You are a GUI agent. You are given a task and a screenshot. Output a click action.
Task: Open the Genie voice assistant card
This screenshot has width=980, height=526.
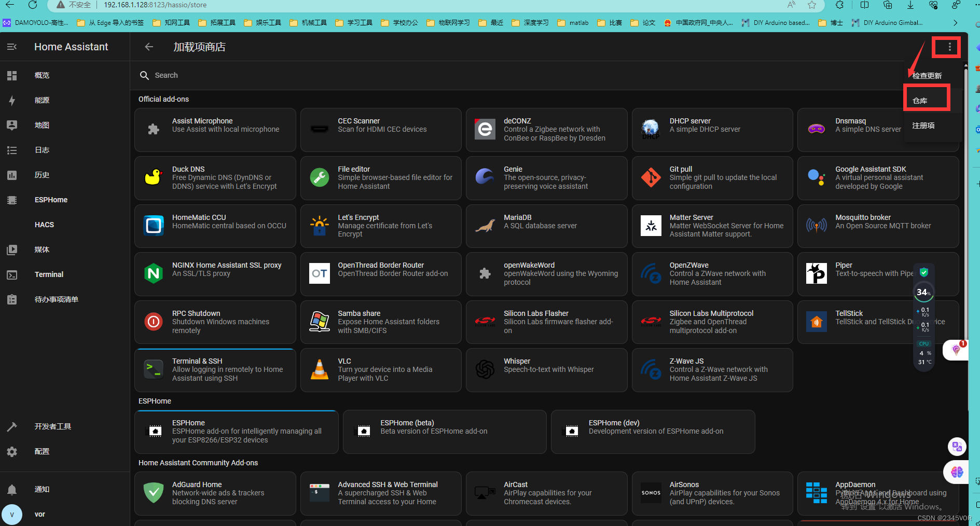tap(546, 178)
